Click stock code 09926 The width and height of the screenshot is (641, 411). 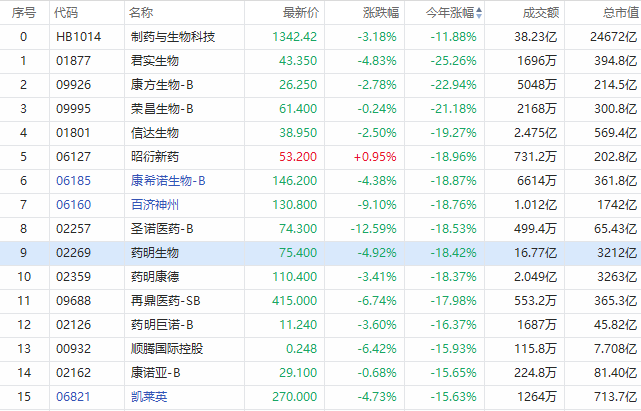[x=74, y=85]
